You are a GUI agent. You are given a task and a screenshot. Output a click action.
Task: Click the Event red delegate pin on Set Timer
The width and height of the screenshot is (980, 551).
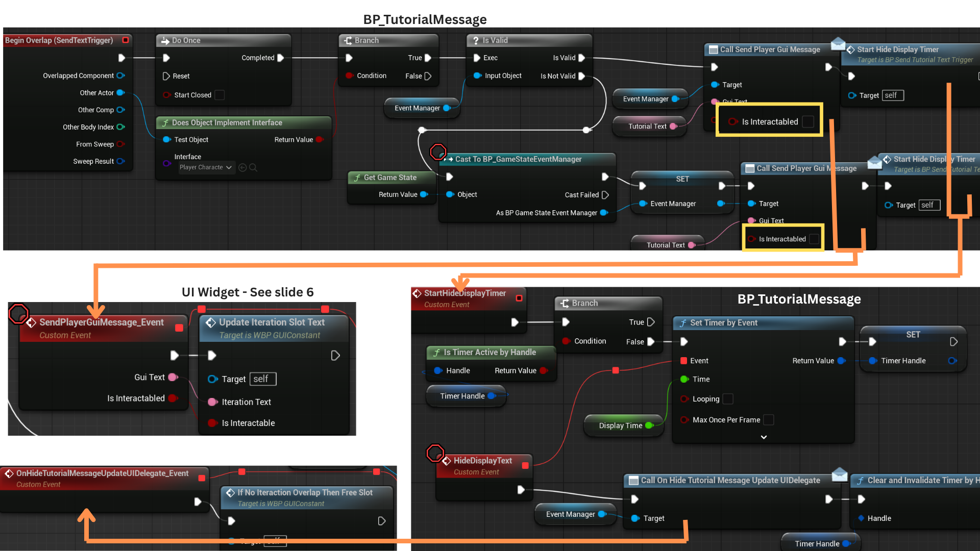tap(683, 361)
